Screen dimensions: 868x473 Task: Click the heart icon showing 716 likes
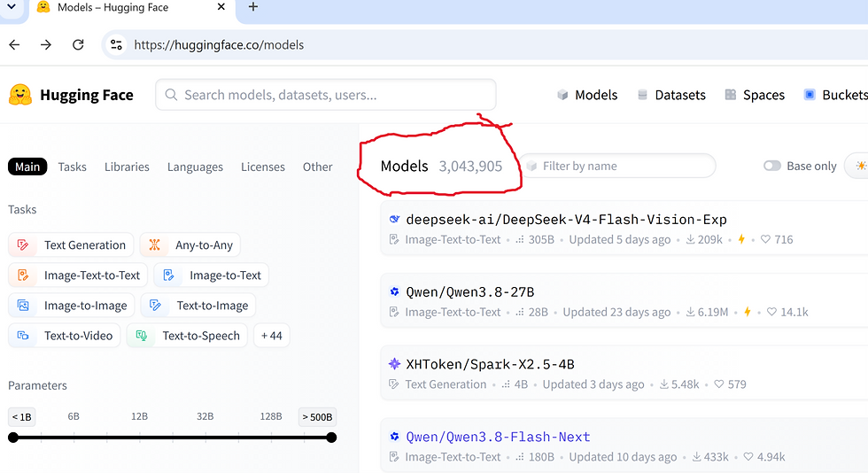click(765, 239)
